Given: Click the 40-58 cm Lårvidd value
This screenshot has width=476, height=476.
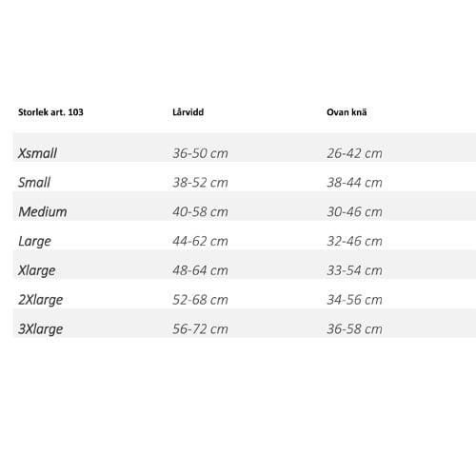Looking at the screenshot, I should pos(200,211).
